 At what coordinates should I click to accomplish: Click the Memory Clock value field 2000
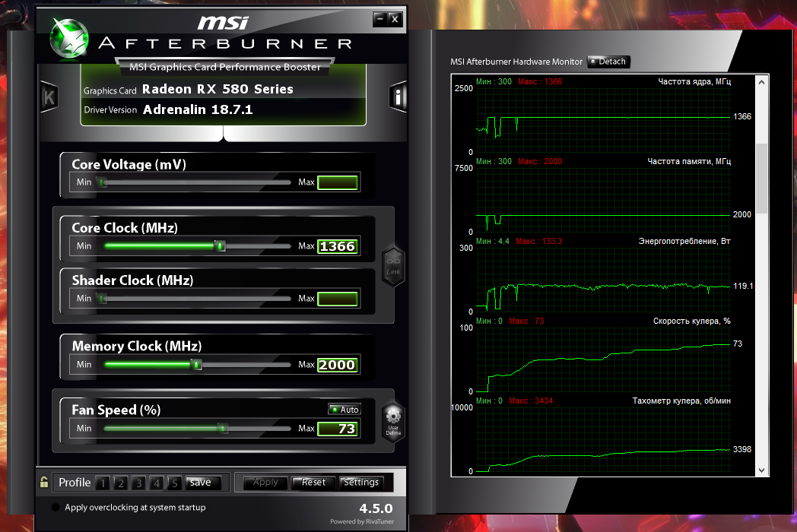[338, 365]
